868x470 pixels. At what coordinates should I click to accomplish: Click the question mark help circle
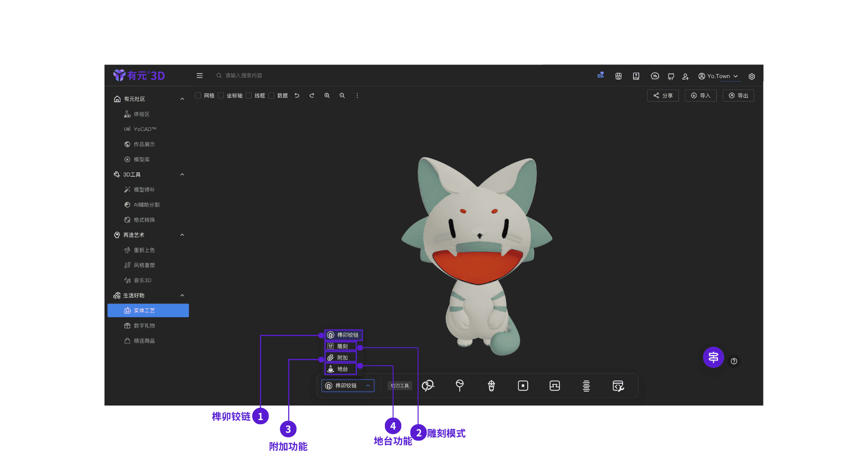734,361
